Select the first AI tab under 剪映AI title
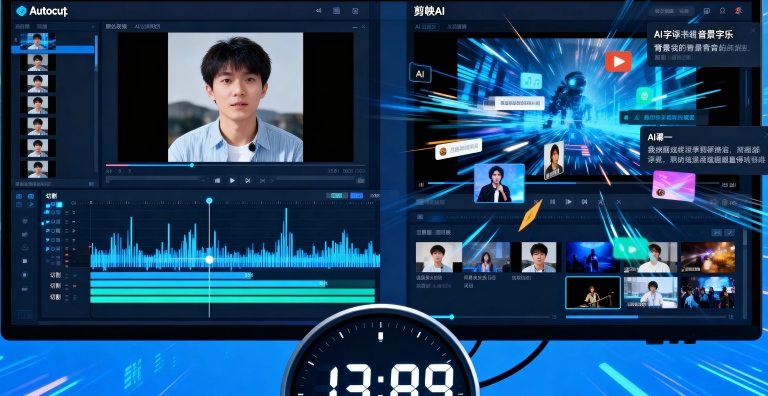The height and width of the screenshot is (396, 768). click(x=427, y=27)
